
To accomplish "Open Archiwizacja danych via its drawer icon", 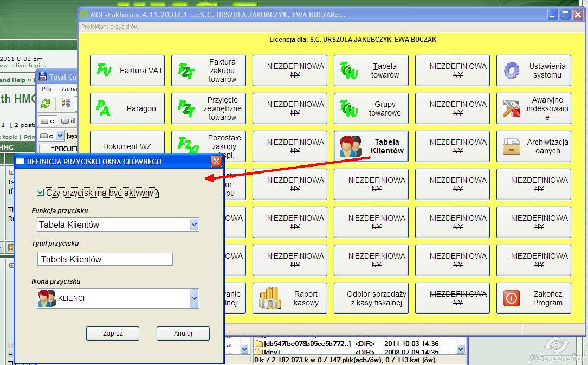I will point(512,146).
